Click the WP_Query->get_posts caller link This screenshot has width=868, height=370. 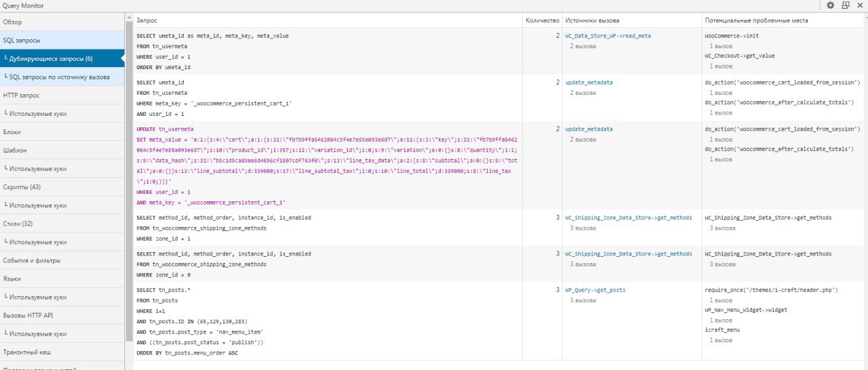click(x=595, y=289)
